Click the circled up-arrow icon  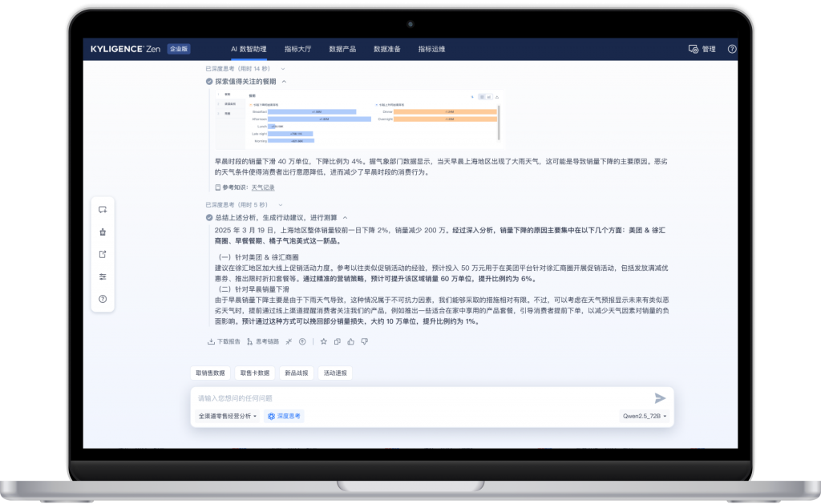click(x=302, y=342)
